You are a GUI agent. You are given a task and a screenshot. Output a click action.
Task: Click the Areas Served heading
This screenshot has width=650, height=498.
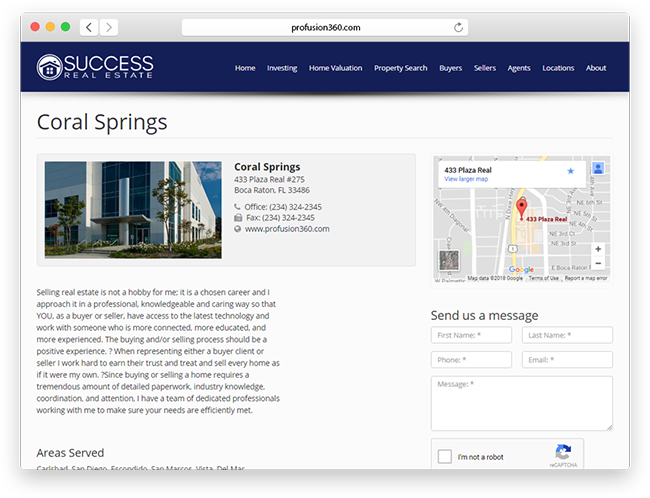click(x=70, y=452)
